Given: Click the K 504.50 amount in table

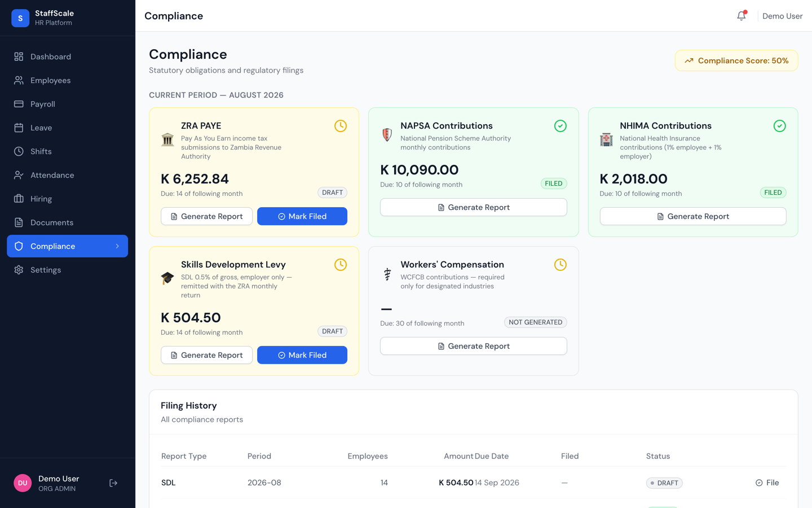Looking at the screenshot, I should point(456,483).
